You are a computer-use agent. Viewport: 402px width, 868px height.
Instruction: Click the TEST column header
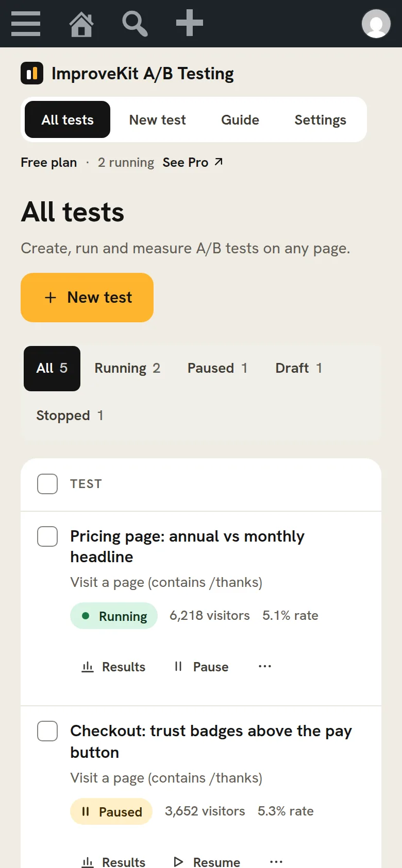86,484
